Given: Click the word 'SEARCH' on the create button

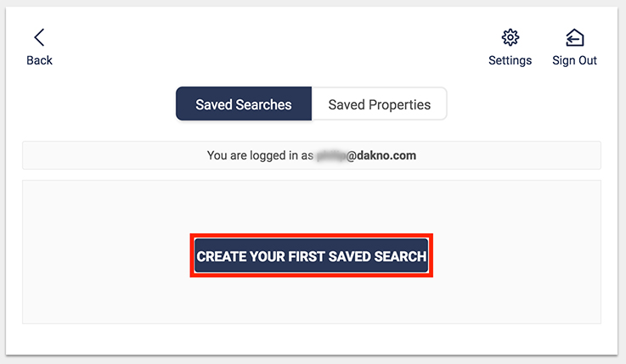Looking at the screenshot, I should [x=400, y=256].
